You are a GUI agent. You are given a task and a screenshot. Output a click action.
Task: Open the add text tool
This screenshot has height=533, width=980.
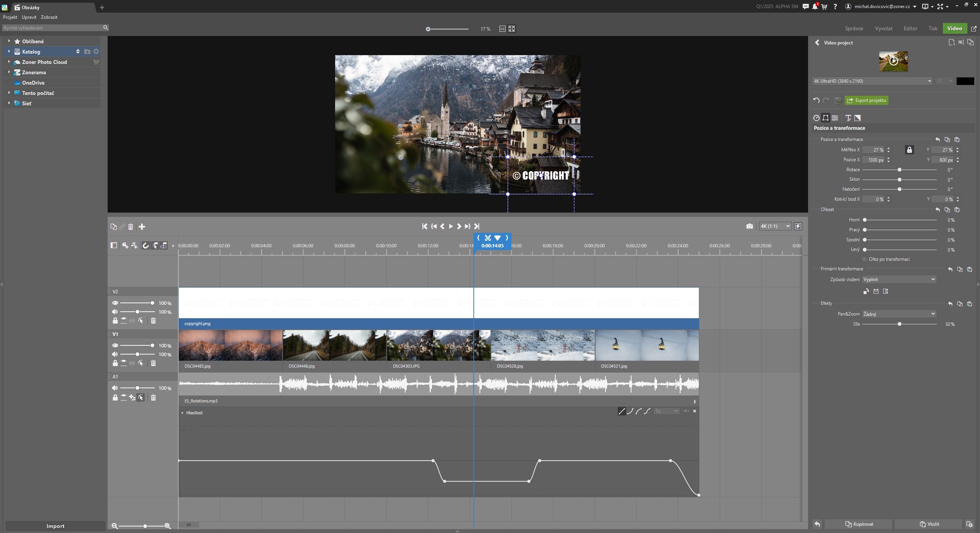pos(848,118)
